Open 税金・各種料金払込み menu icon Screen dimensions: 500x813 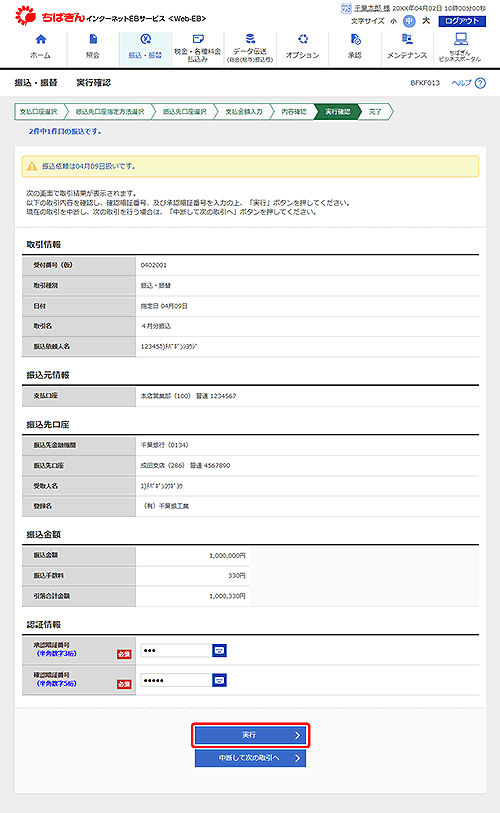pos(198,39)
